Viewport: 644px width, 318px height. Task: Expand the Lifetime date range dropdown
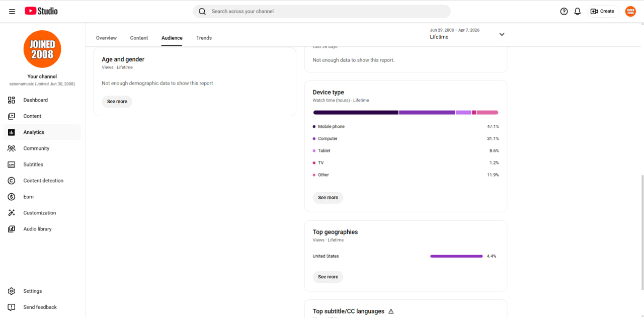(502, 34)
